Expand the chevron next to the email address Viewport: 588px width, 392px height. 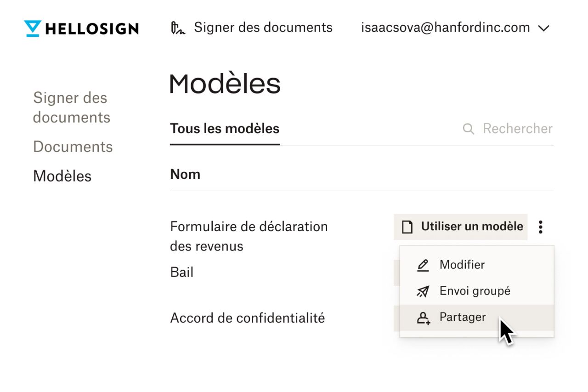pos(543,28)
